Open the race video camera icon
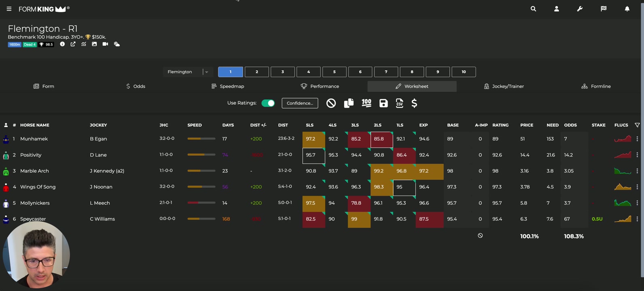The height and width of the screenshot is (291, 644). tap(105, 44)
